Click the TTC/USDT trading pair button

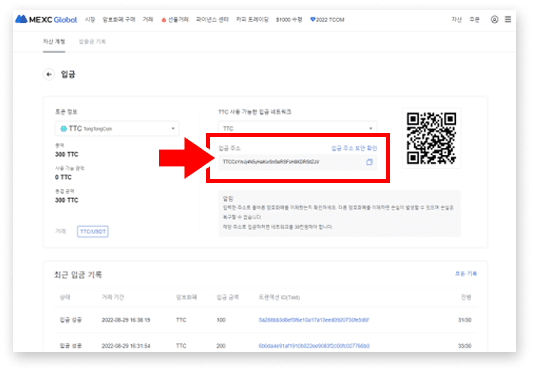(92, 232)
